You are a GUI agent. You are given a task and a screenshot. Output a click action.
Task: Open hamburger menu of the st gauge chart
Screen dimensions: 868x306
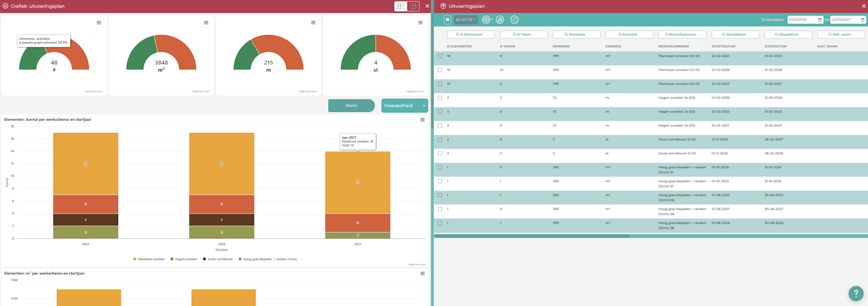click(x=420, y=22)
